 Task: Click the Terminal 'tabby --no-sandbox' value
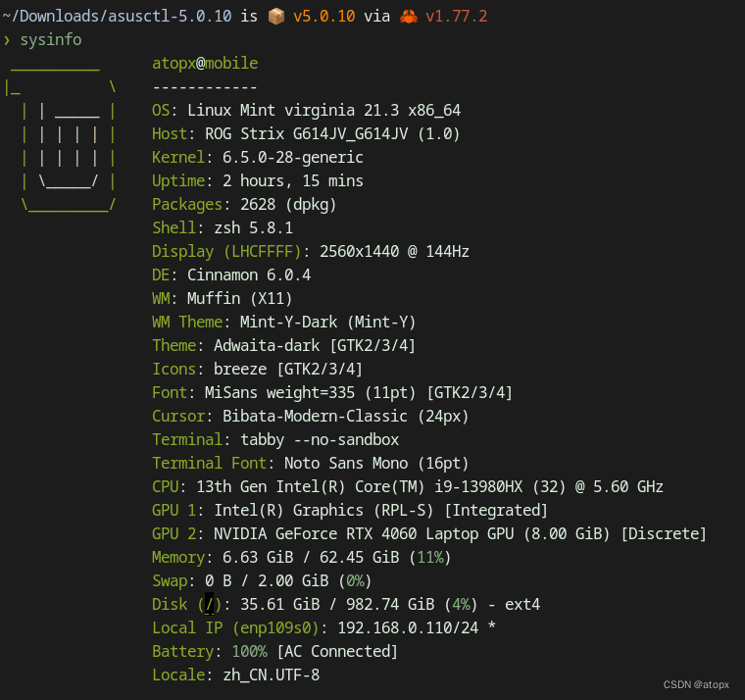coord(320,440)
